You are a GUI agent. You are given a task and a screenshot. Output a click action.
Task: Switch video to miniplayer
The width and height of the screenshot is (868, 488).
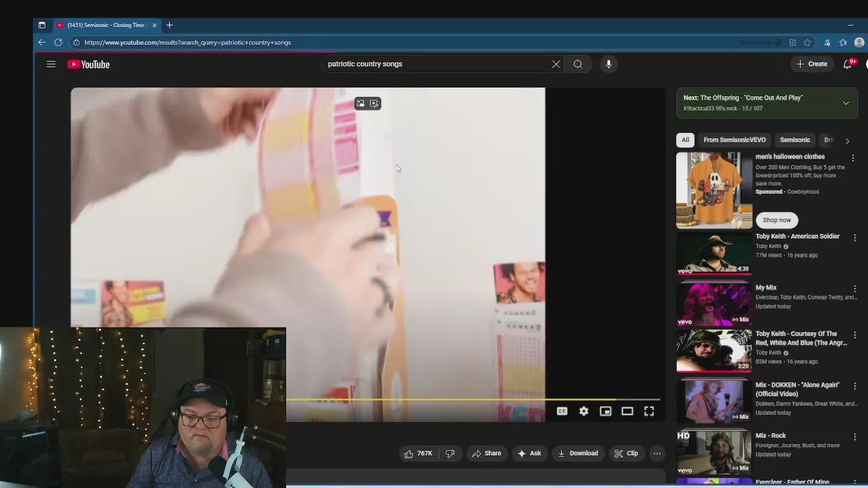point(606,411)
